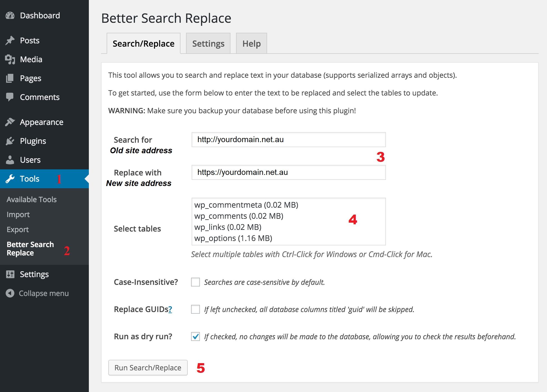The height and width of the screenshot is (392, 547).
Task: Click the Media camera-and-music icon
Action: tap(10, 59)
